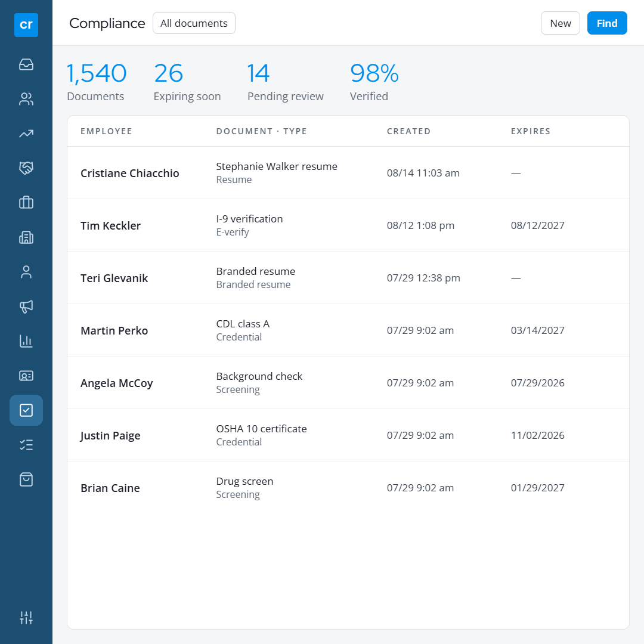Open the building companies sidebar icon
The image size is (644, 644).
(x=26, y=237)
